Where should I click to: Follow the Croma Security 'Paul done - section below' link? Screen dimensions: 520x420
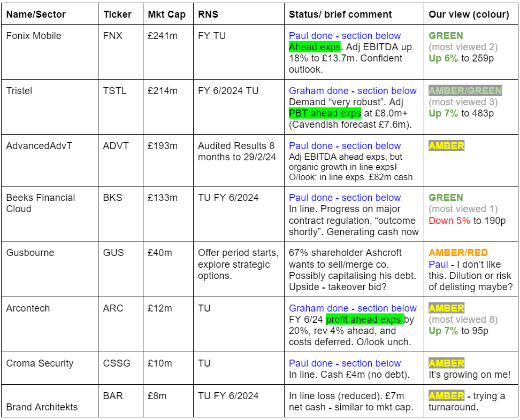345,363
